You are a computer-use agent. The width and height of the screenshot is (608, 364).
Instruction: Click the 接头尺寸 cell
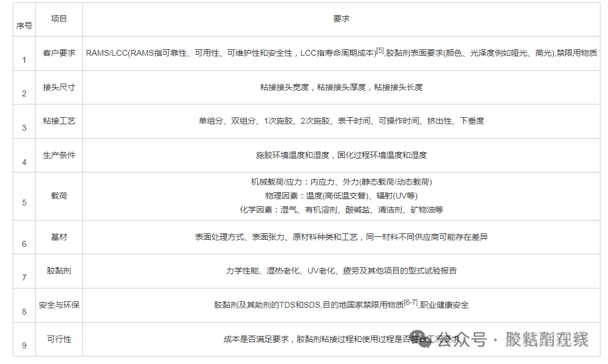[59, 87]
